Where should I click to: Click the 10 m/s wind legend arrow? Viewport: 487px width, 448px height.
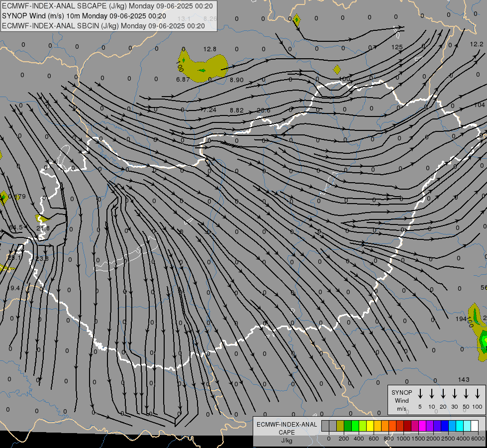pyautogui.click(x=432, y=393)
